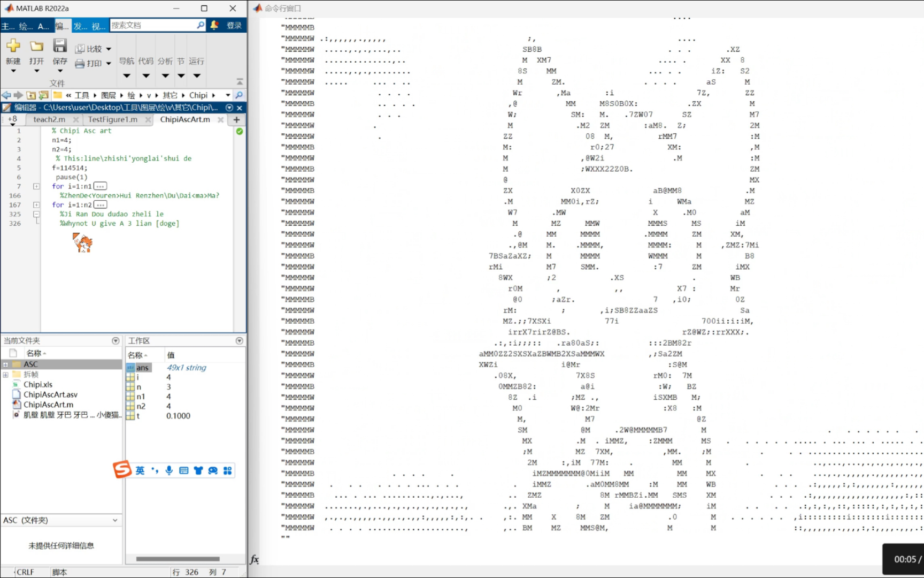
Task: Open the folder path history dropdown
Action: coord(228,95)
